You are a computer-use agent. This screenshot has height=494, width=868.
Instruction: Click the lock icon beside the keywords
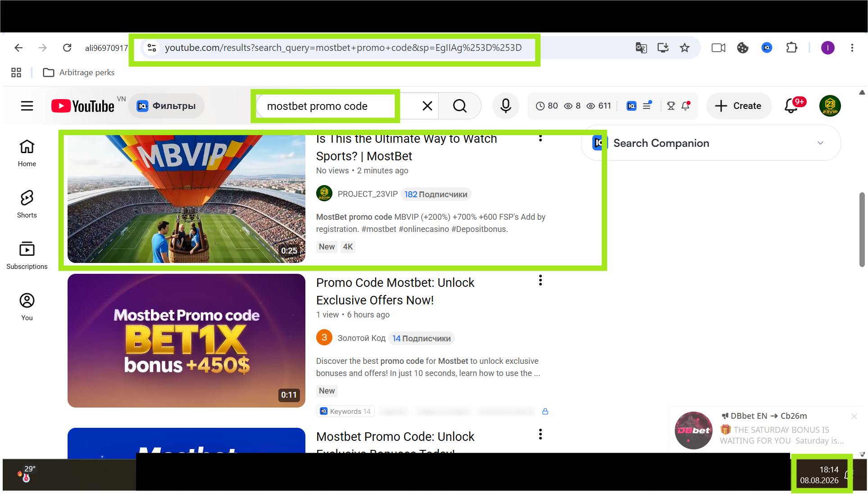click(x=545, y=411)
